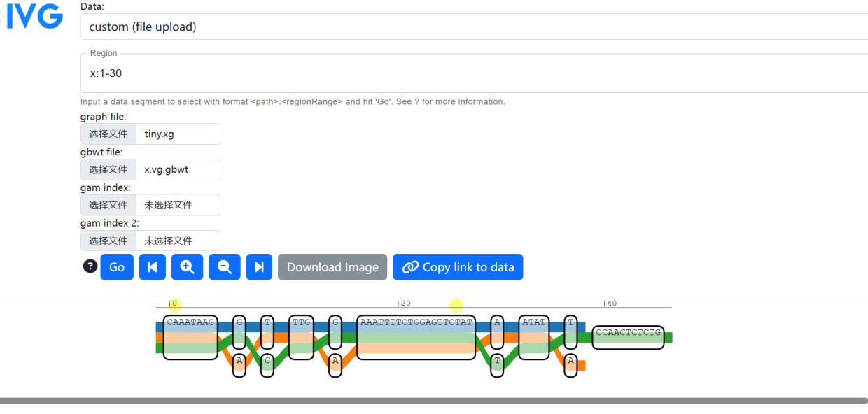Zoom out using magnifier minus button

click(225, 267)
